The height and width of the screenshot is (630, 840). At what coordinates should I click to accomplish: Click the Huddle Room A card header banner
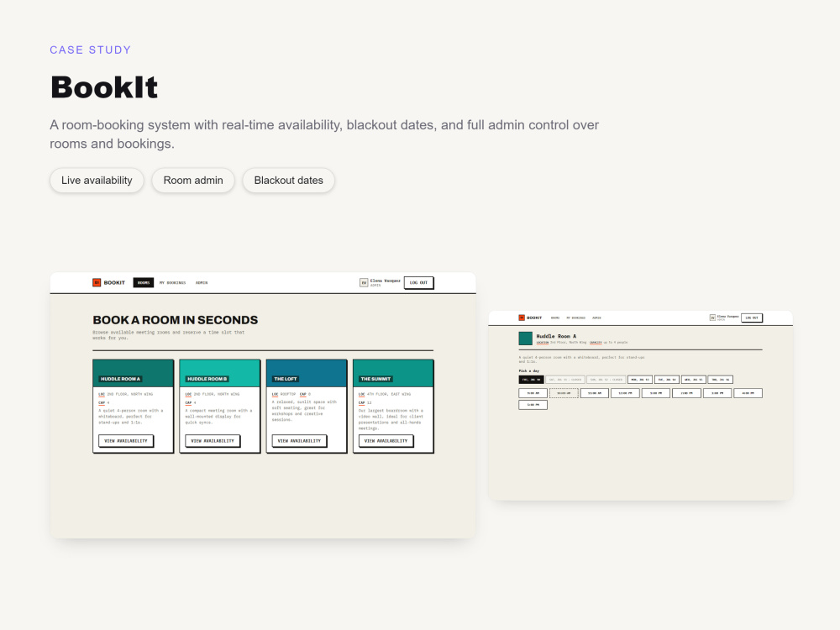[x=134, y=374]
